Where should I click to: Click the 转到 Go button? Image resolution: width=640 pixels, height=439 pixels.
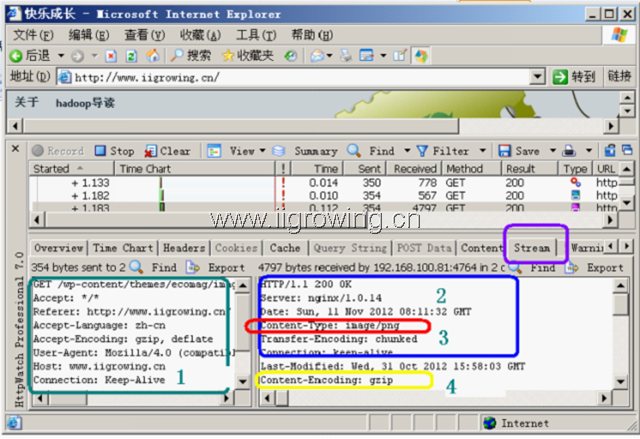(x=574, y=76)
